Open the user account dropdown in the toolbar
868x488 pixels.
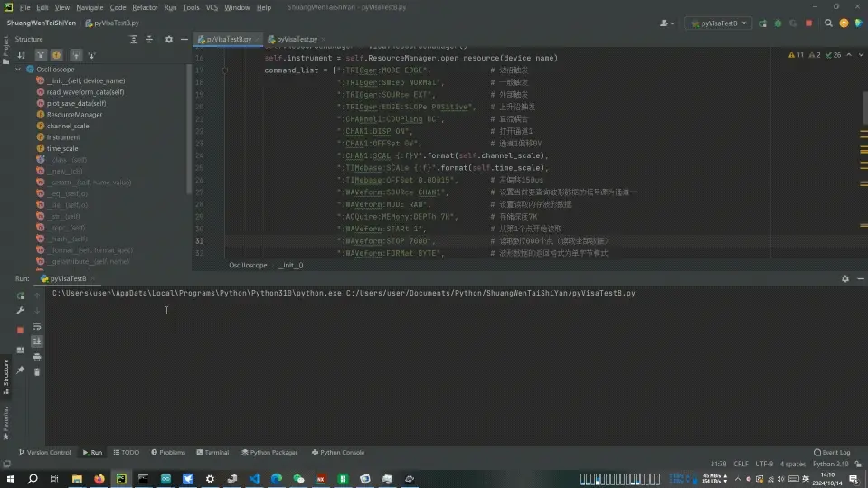667,23
